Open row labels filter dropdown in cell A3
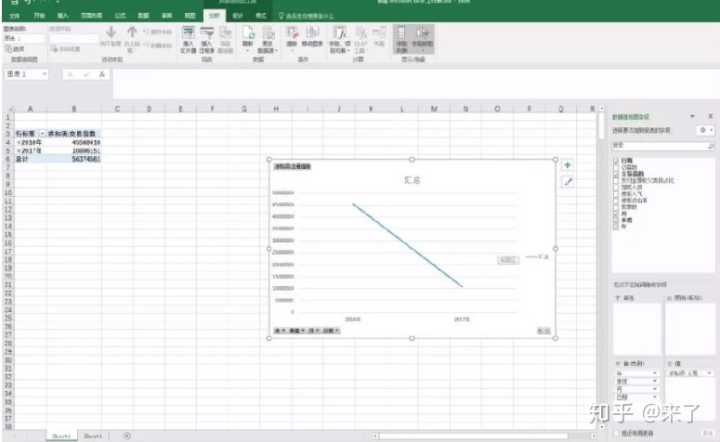This screenshot has height=442, width=720. click(x=42, y=133)
